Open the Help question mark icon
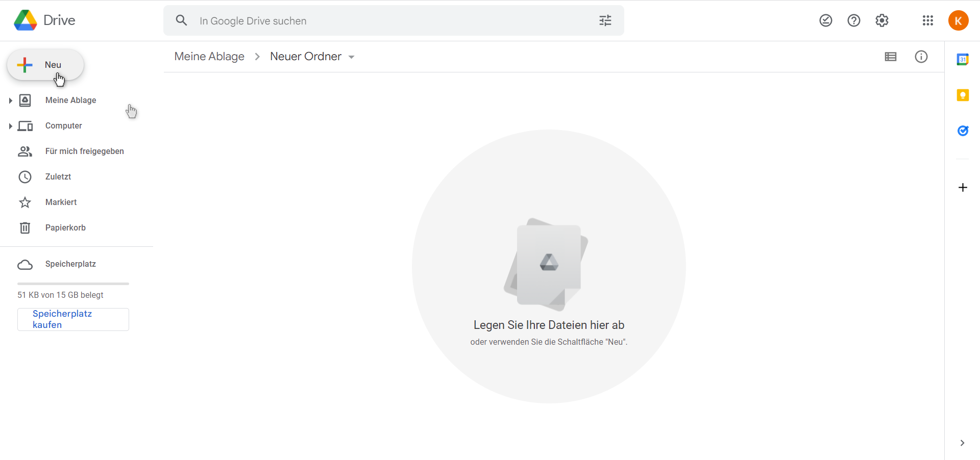This screenshot has height=460, width=980. point(854,20)
